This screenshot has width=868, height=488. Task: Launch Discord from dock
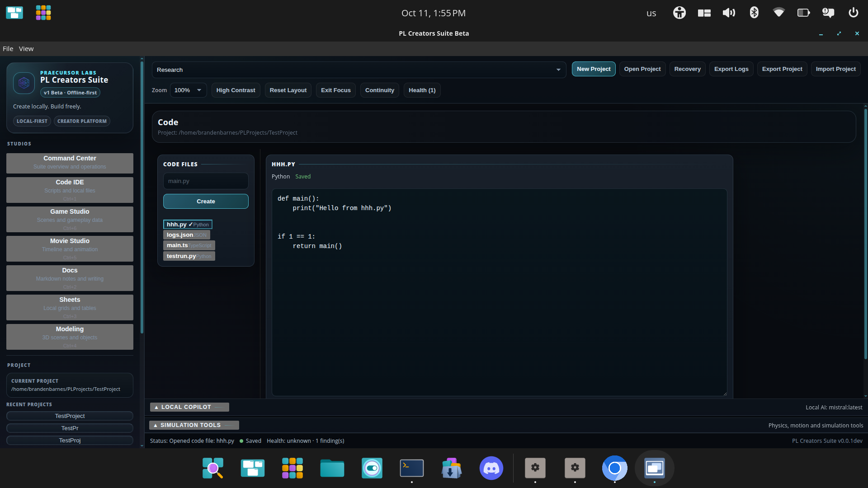[x=491, y=468]
